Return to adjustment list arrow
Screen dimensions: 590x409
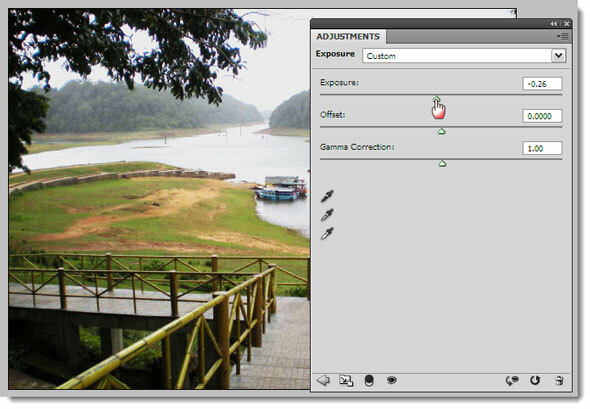click(x=323, y=380)
